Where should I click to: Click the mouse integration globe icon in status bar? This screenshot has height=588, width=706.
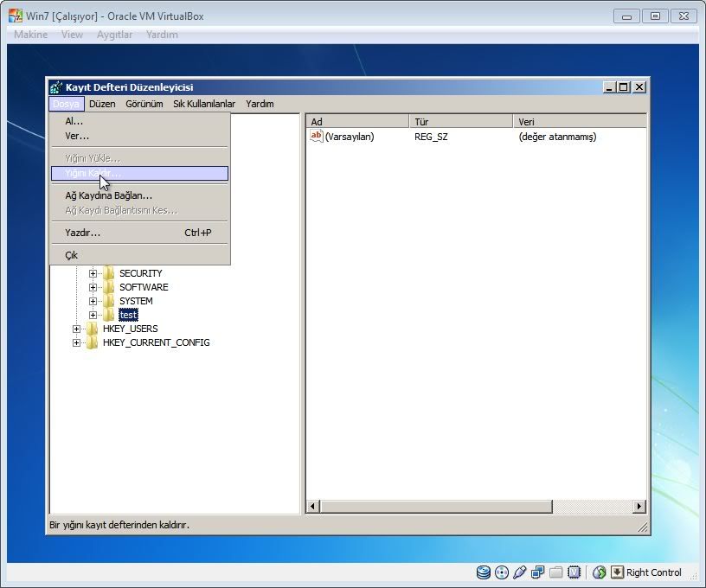point(599,572)
